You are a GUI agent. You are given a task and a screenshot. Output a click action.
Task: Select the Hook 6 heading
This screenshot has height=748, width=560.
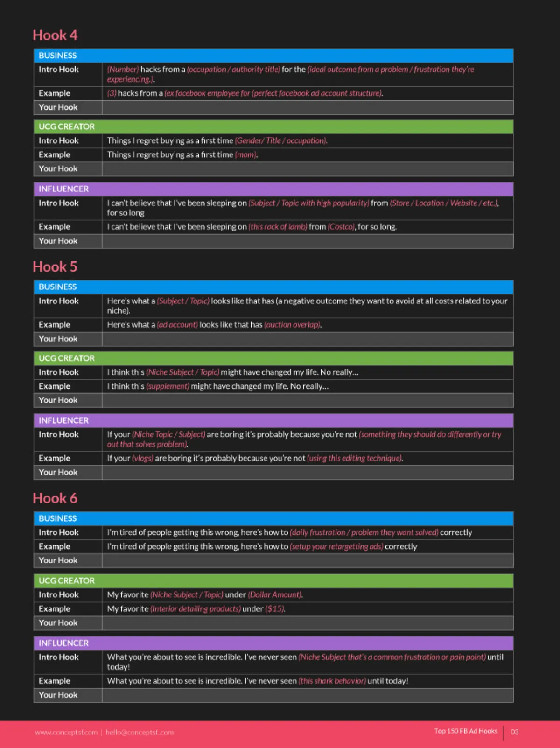(55, 498)
